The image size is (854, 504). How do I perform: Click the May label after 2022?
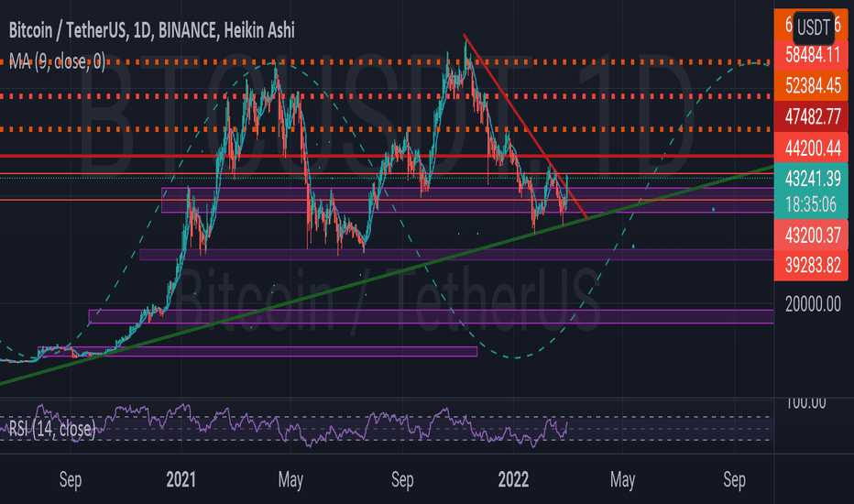622,480
